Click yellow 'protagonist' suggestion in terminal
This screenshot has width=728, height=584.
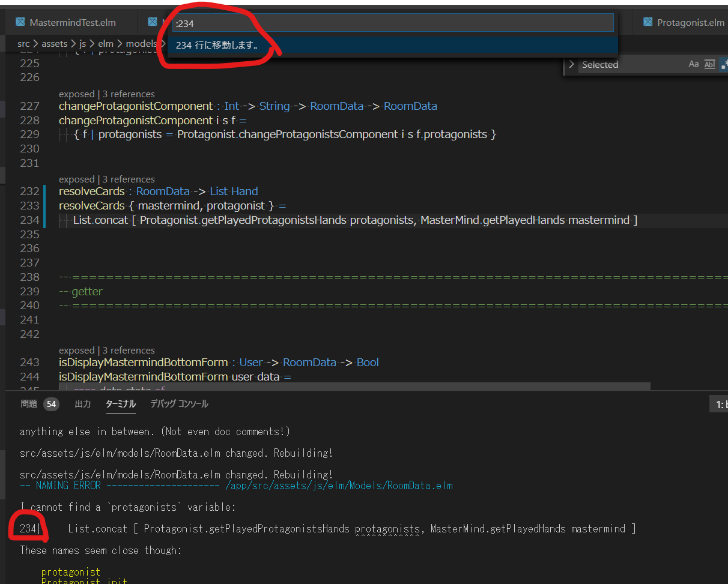71,572
